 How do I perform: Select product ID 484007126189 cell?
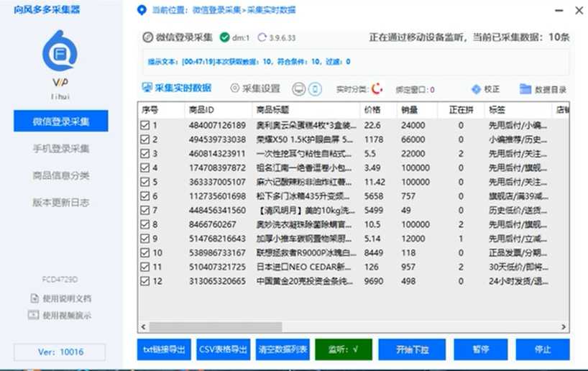click(x=217, y=125)
